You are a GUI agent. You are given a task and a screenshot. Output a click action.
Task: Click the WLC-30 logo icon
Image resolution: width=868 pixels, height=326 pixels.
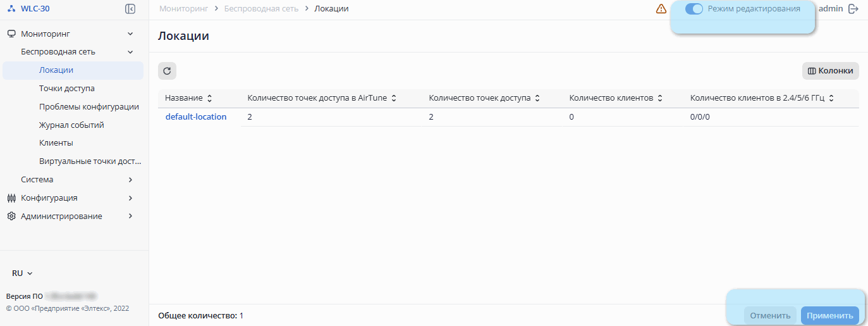(x=11, y=9)
